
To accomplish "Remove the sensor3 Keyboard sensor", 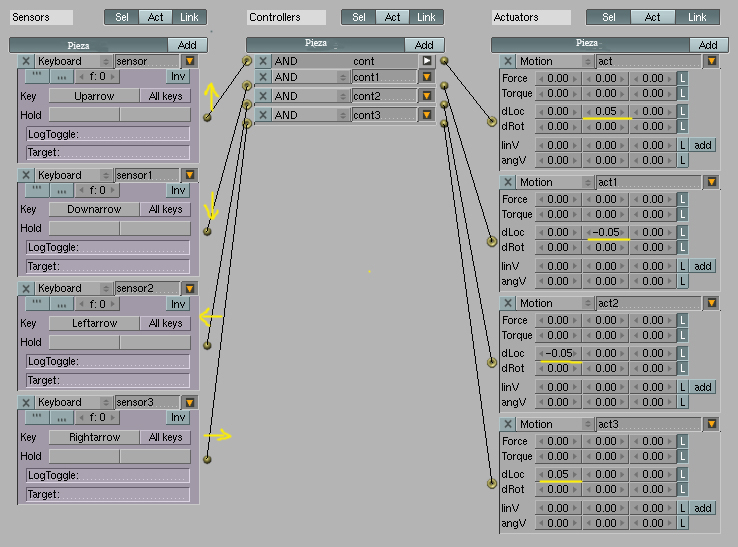I will pos(26,402).
